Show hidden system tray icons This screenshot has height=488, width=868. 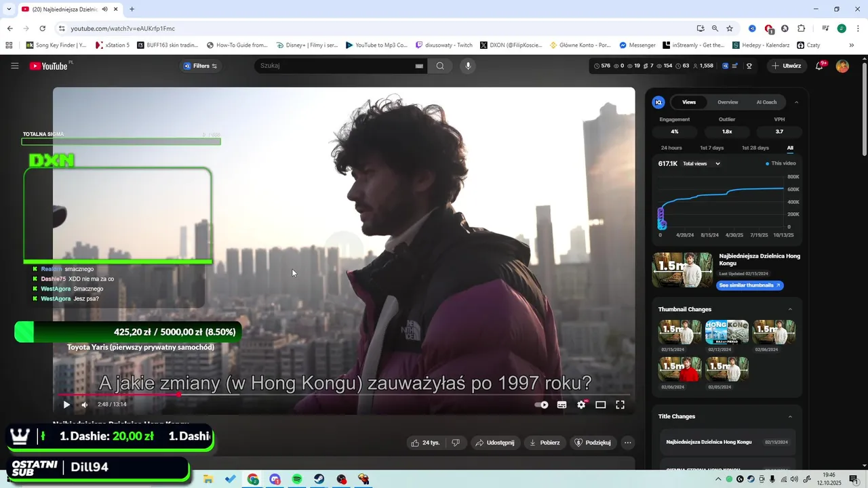click(719, 479)
